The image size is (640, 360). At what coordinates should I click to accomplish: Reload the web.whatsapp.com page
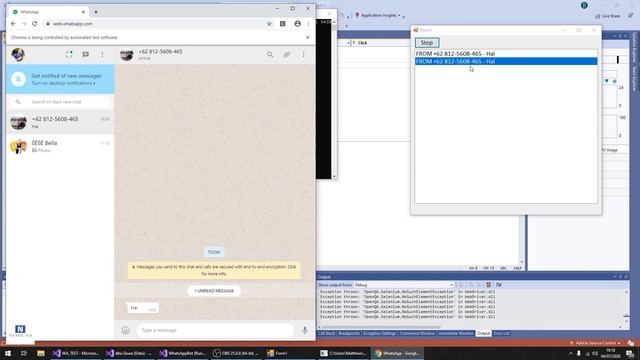point(35,24)
